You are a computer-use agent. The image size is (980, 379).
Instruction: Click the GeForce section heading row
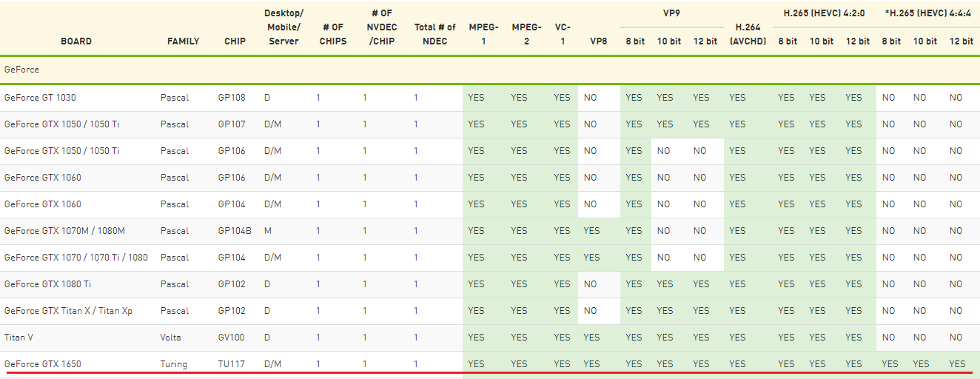pyautogui.click(x=490, y=70)
